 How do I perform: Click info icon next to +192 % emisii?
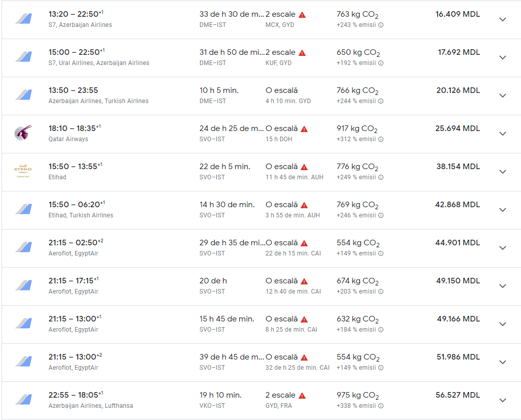tap(381, 63)
